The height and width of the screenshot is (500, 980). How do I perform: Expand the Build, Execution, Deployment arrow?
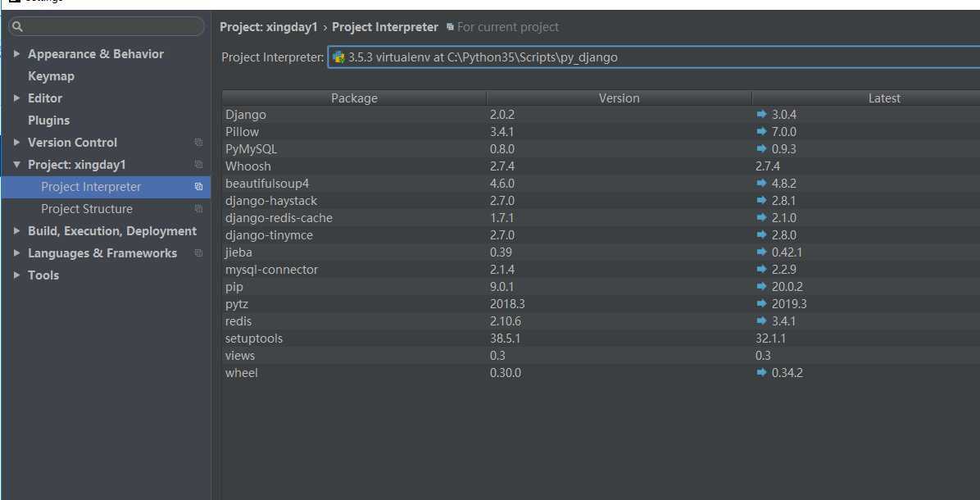click(x=16, y=231)
